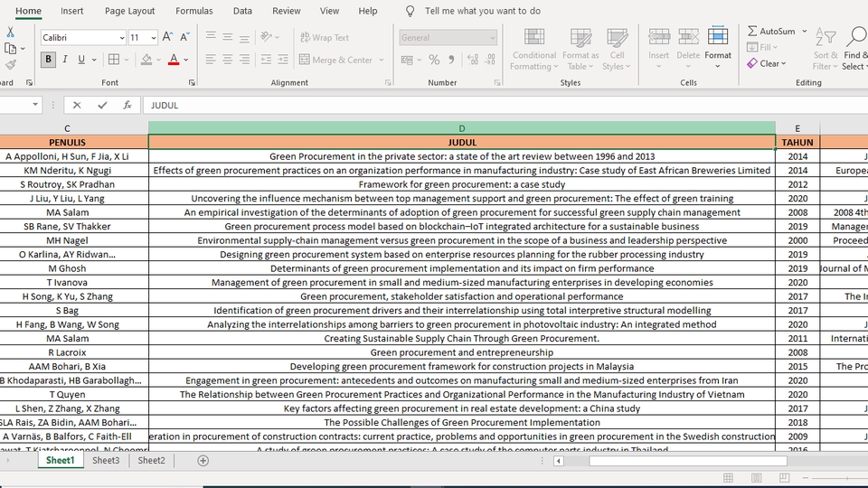Increase Decimal places icon
Image resolution: width=868 pixels, height=488 pixels.
[473, 60]
